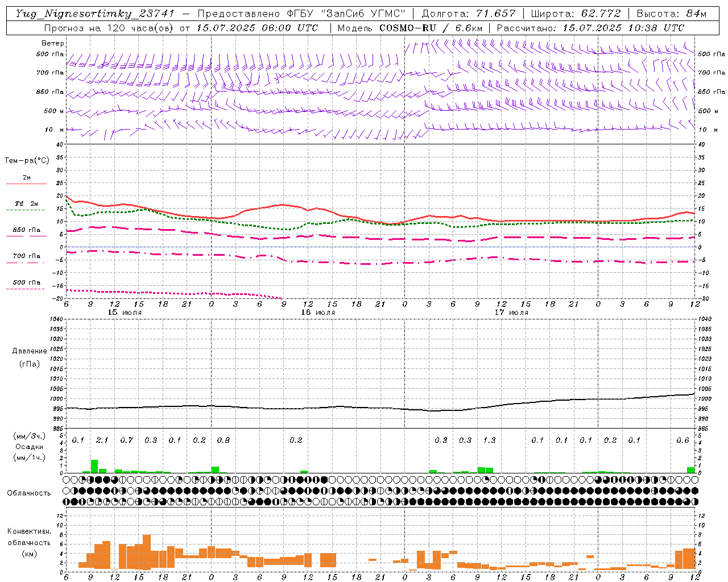Click the 0.6 precipitation value

coord(682,440)
